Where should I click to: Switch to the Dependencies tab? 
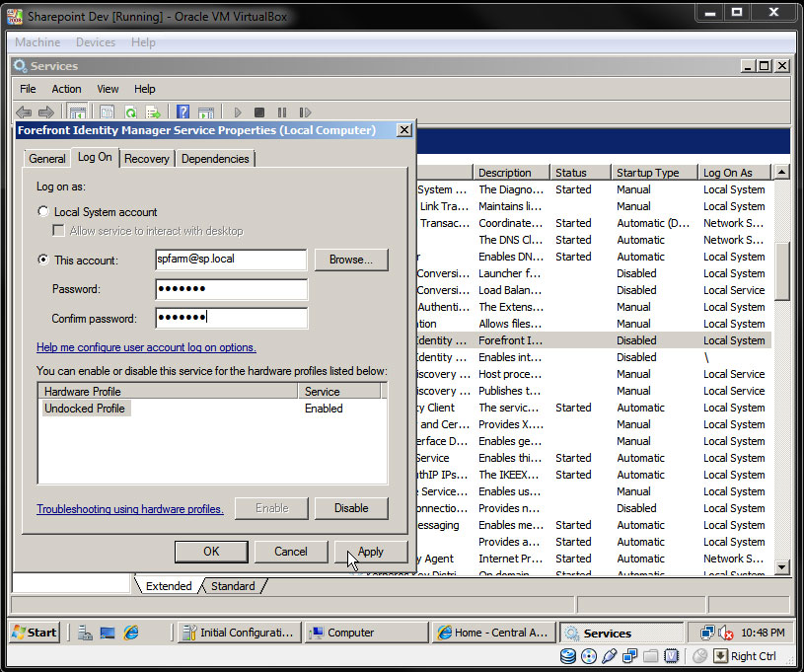pyautogui.click(x=215, y=159)
